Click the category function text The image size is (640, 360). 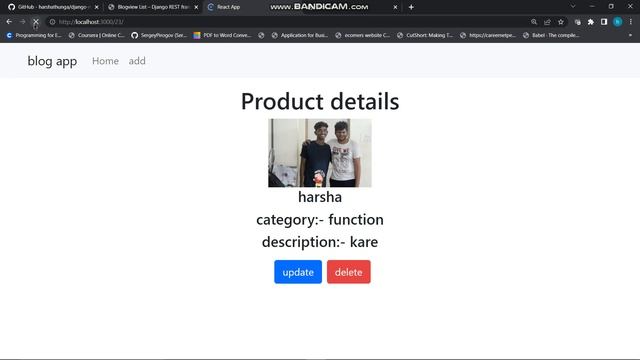320,220
